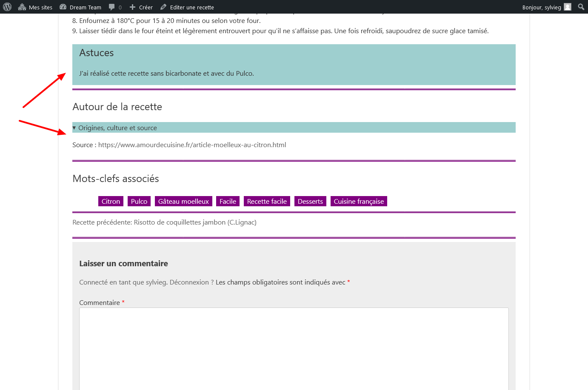Viewport: 588px width, 390px height.
Task: Open the admin bar search magnifier
Action: [581, 7]
